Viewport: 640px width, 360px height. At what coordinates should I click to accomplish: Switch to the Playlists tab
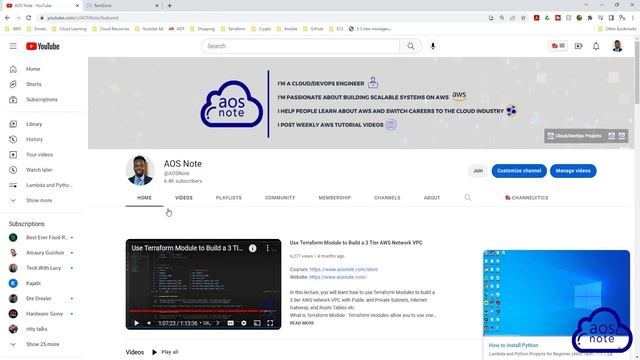click(x=229, y=198)
